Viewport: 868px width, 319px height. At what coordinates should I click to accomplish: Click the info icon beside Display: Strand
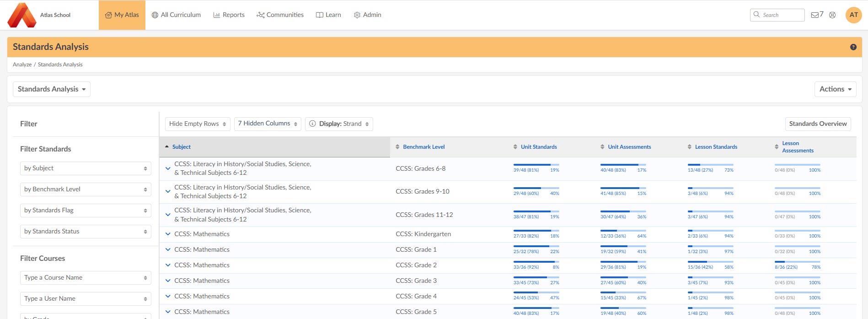coord(312,124)
